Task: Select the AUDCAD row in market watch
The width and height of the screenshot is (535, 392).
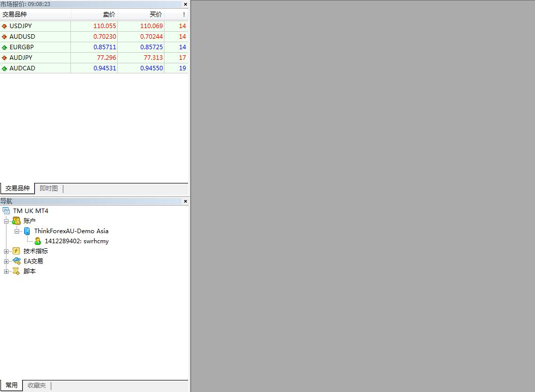Action: pos(22,68)
